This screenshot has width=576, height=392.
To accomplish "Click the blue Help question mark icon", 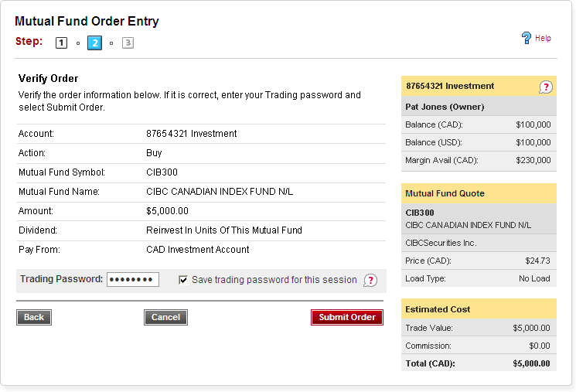I will pyautogui.click(x=527, y=38).
